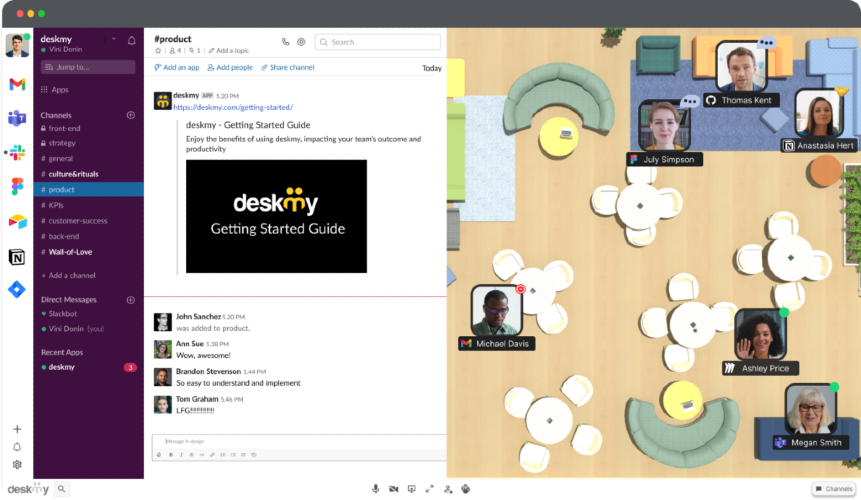Expand to fullscreen with the arrows icon
Viewport: 861px width, 500px height.
click(429, 488)
